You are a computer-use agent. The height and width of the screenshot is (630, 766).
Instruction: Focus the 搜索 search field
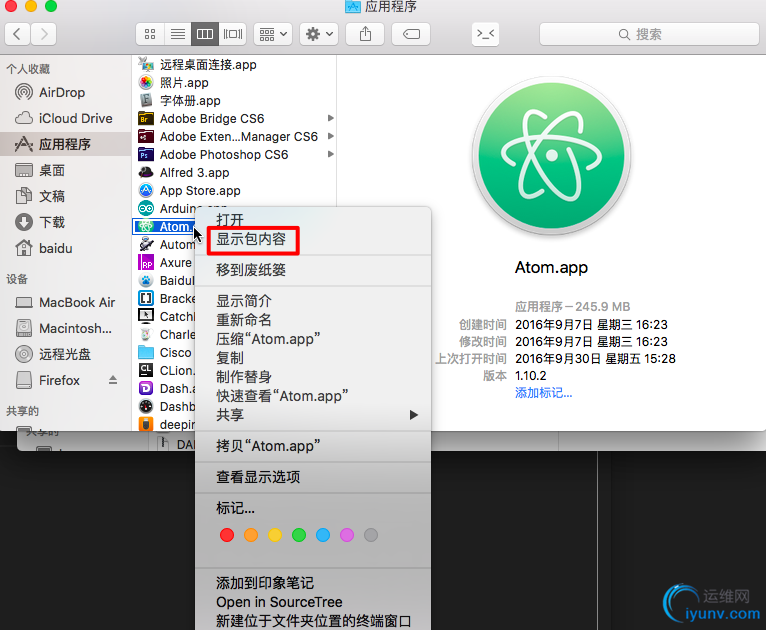pos(649,34)
